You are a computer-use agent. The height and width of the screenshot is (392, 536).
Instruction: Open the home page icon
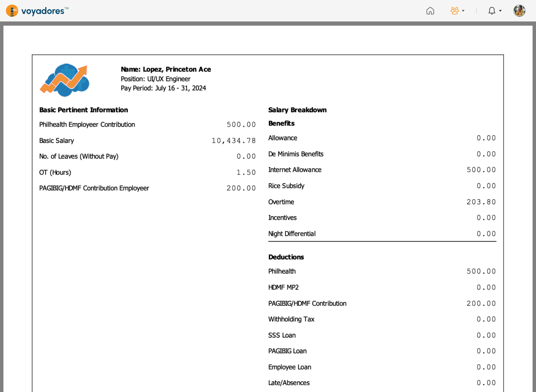430,11
